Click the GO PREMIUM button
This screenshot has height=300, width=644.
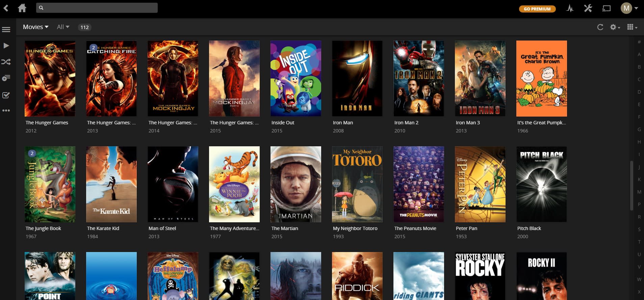click(x=537, y=9)
